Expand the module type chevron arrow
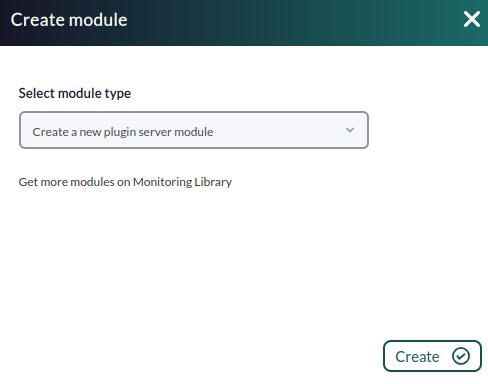The height and width of the screenshot is (384, 488). (x=350, y=130)
